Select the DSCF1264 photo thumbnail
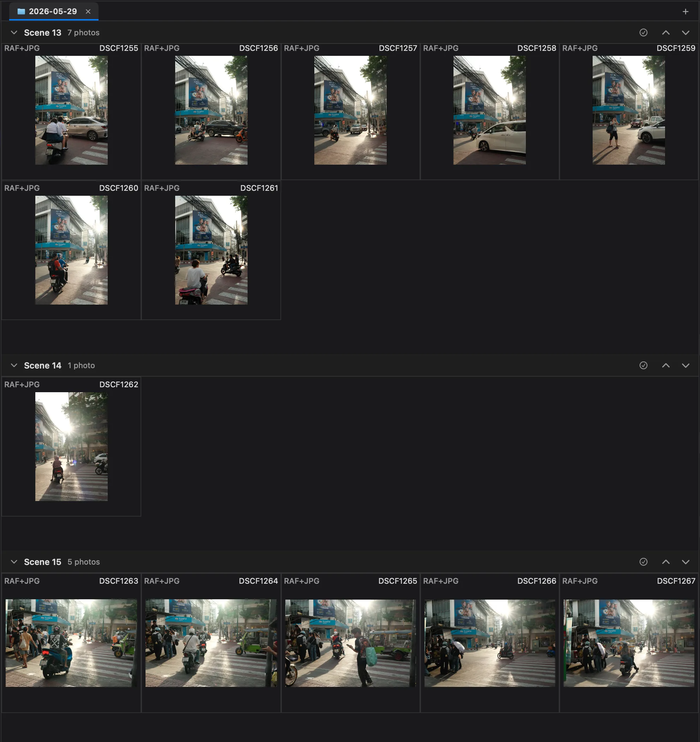The width and height of the screenshot is (700, 742). coord(211,643)
